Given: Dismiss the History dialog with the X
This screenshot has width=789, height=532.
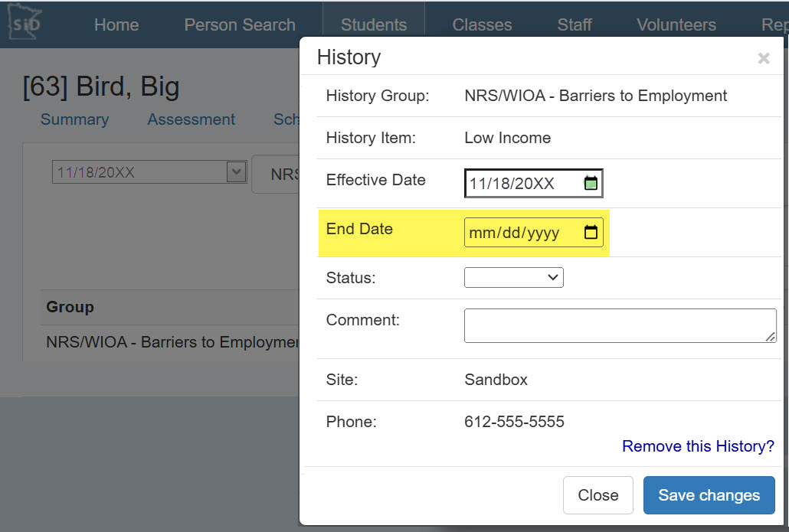Looking at the screenshot, I should [x=764, y=57].
